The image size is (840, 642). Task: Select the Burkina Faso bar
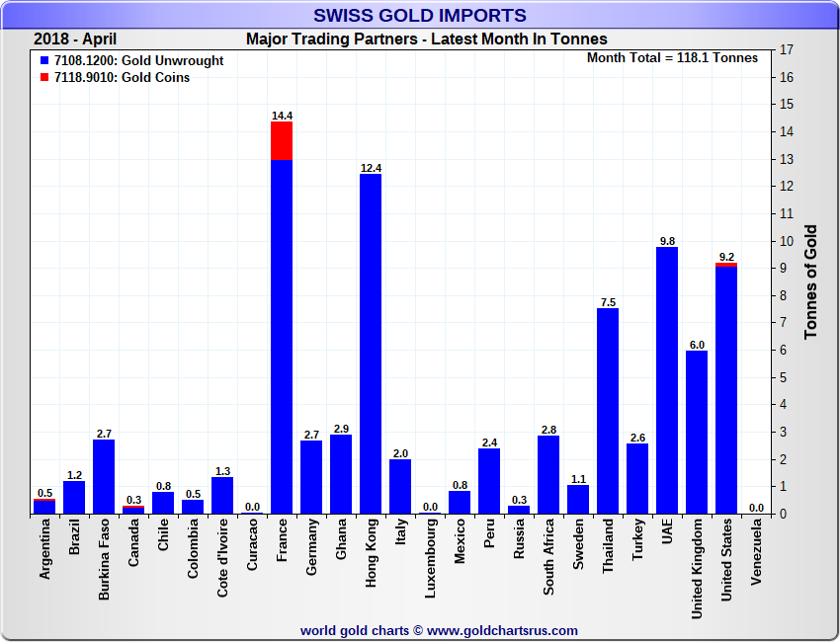point(104,476)
